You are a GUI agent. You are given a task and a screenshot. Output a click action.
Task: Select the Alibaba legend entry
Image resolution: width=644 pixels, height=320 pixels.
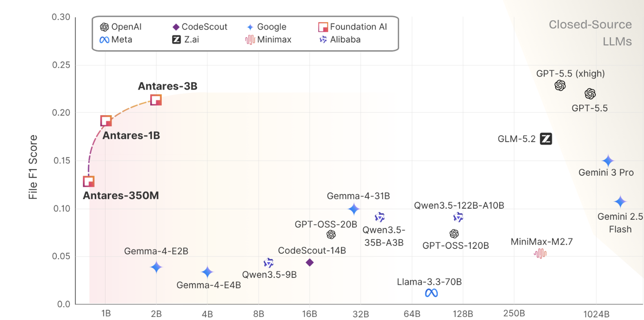[339, 39]
